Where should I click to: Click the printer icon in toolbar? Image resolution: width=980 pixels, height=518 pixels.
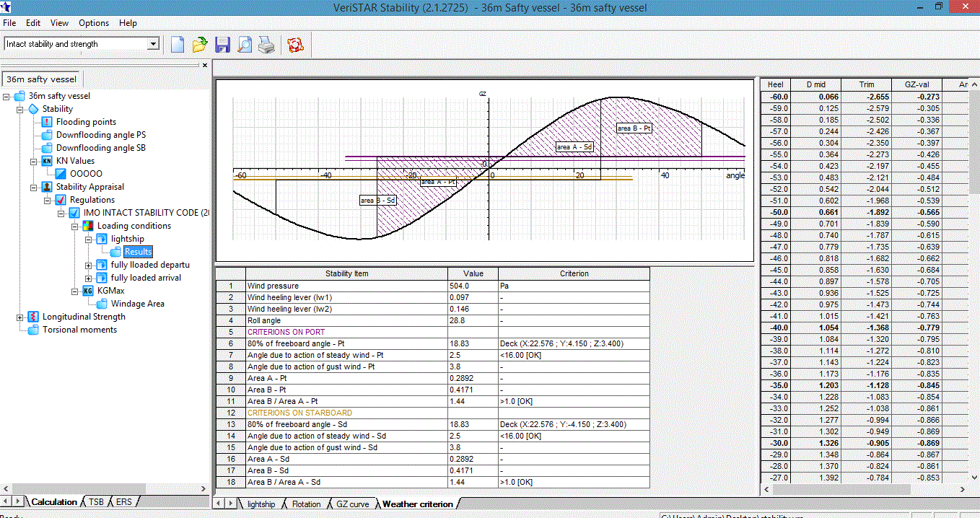(x=267, y=45)
